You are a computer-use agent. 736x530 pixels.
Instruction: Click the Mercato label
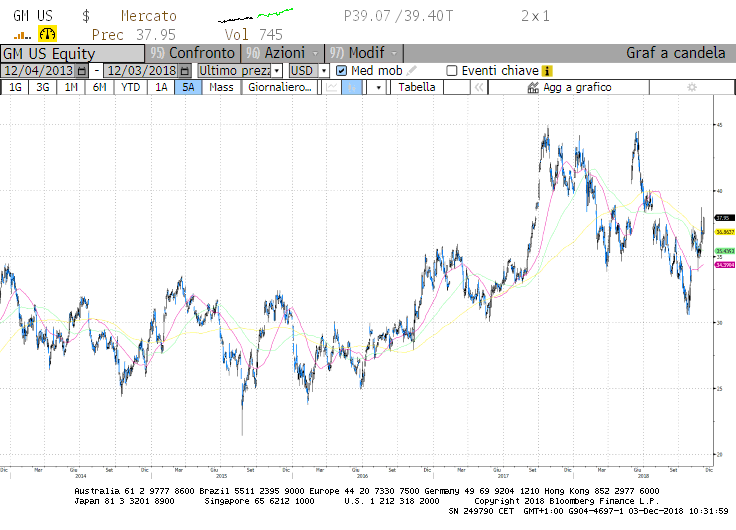coord(149,16)
